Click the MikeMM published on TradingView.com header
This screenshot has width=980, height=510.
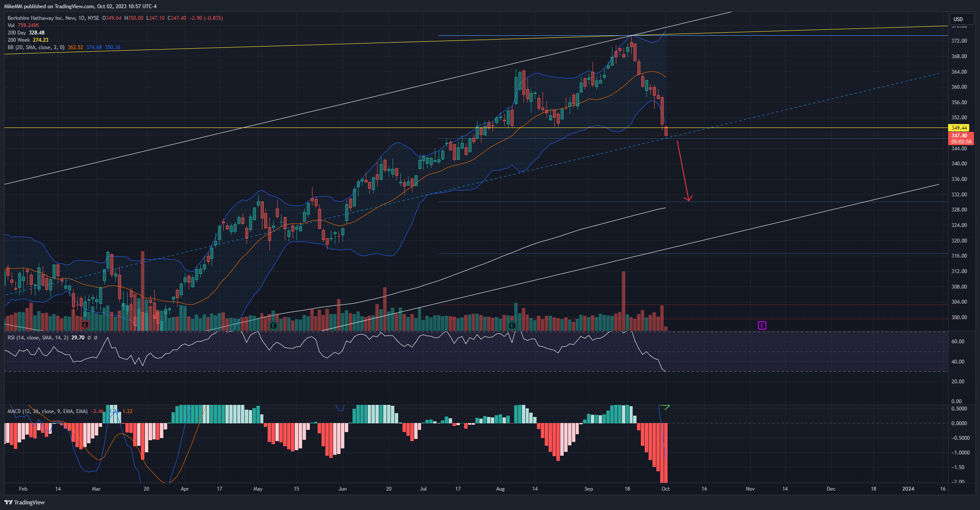[x=80, y=6]
